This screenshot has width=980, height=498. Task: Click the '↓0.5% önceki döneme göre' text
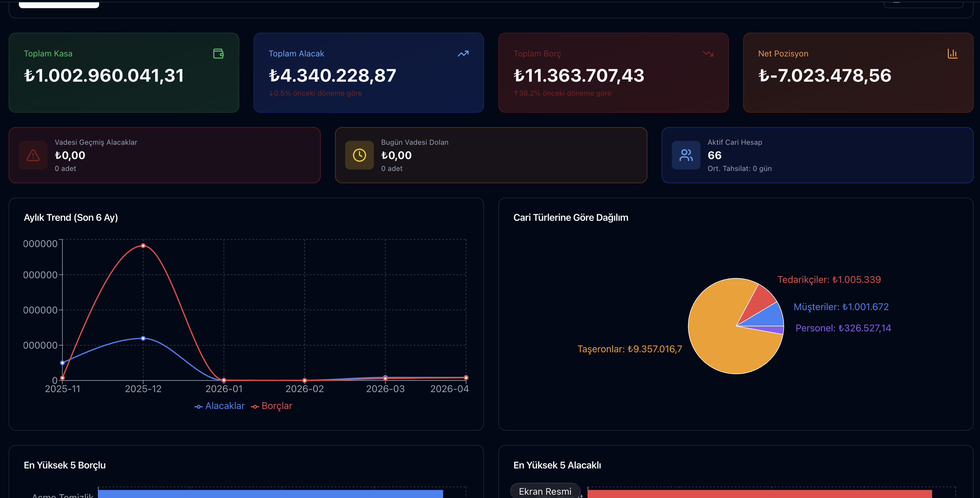point(315,93)
